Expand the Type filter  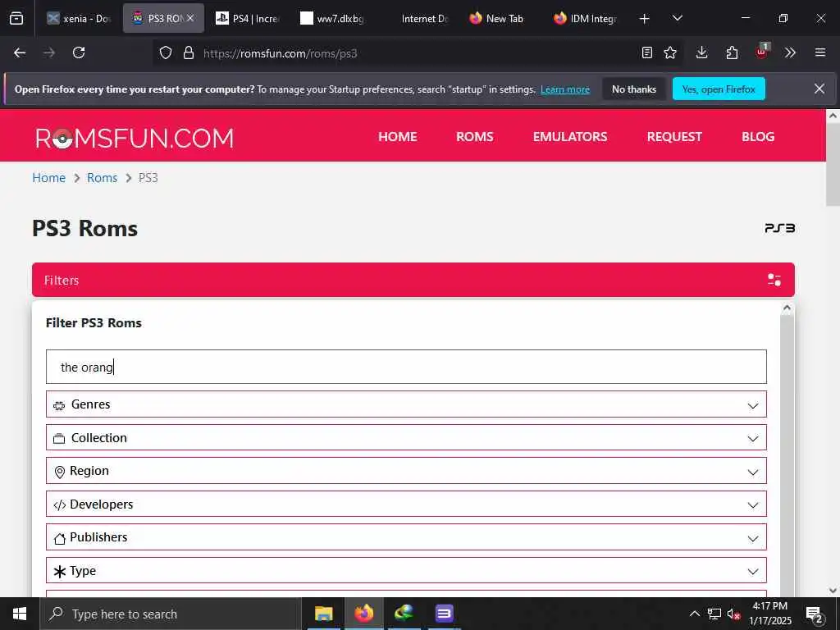(406, 571)
